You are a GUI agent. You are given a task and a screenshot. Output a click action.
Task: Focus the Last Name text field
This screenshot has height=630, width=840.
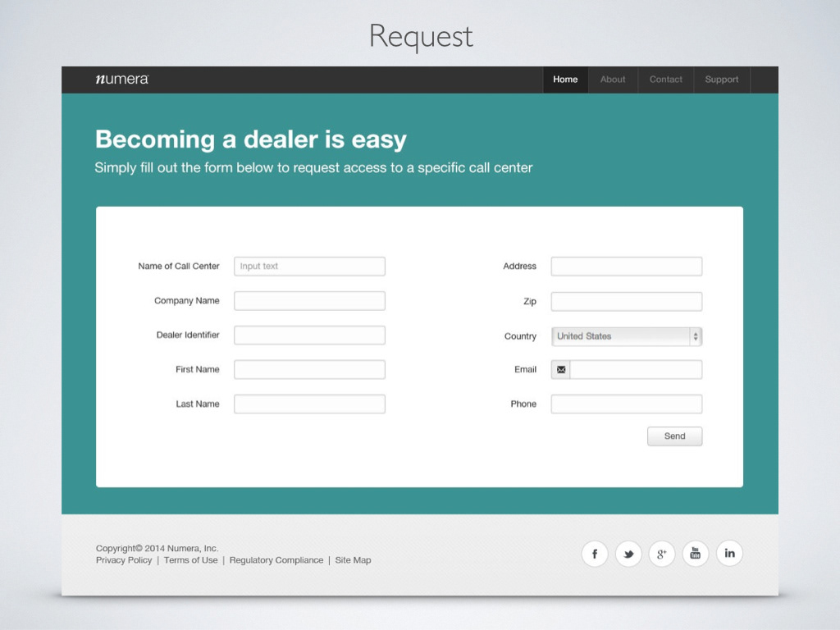point(309,404)
